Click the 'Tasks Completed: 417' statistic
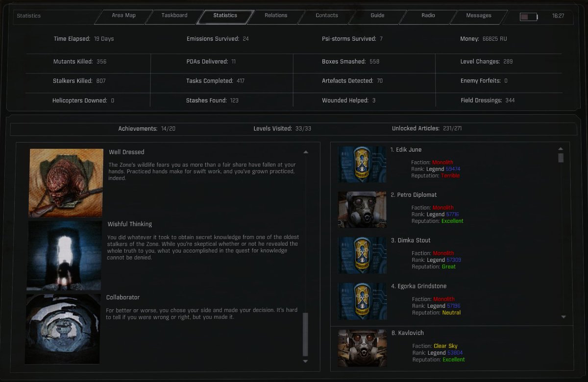Image resolution: width=588 pixels, height=382 pixels. point(215,81)
